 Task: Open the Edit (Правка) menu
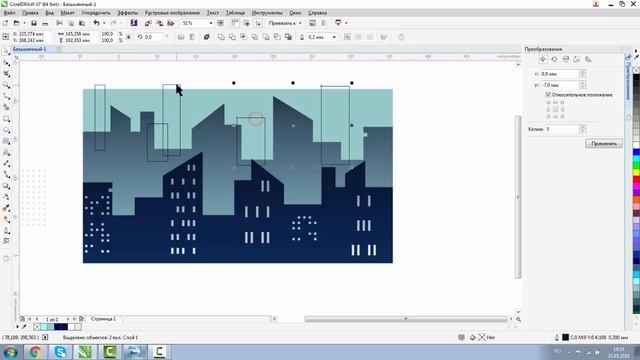pyautogui.click(x=31, y=13)
